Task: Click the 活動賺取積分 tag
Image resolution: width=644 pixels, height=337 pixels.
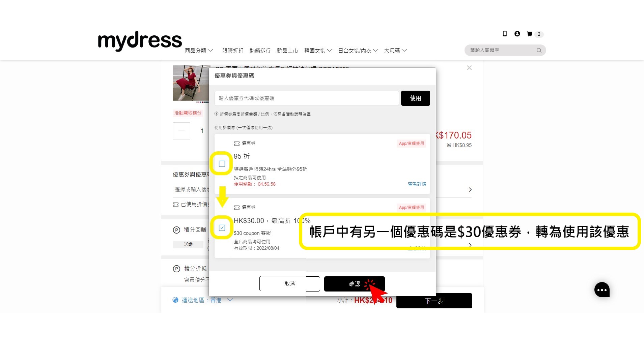Action: (x=188, y=113)
